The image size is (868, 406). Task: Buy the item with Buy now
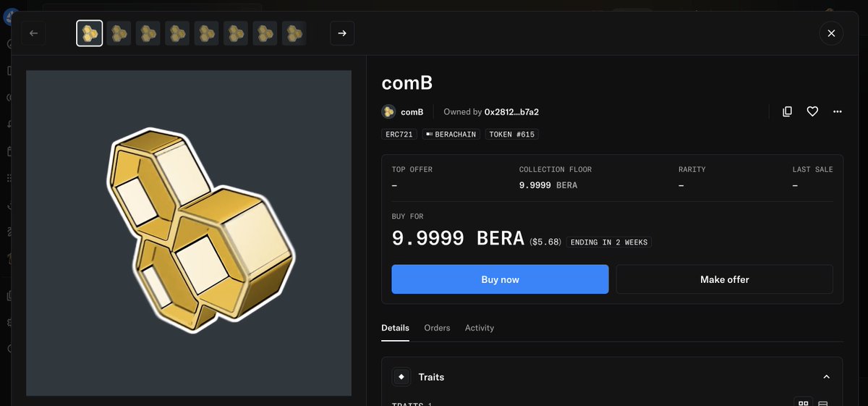click(x=500, y=279)
